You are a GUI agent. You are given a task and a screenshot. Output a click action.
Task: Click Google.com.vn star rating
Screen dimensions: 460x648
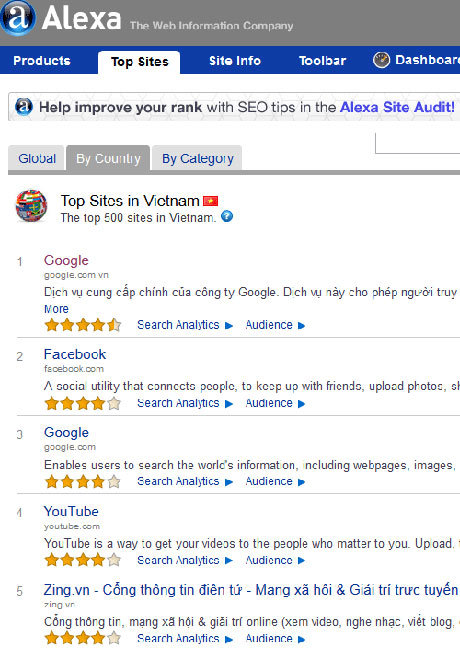click(83, 325)
